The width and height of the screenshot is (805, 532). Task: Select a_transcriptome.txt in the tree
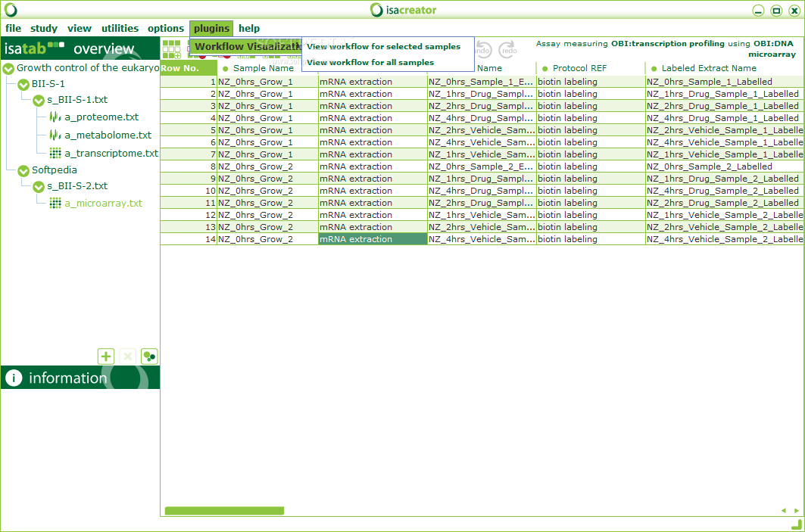pos(111,153)
